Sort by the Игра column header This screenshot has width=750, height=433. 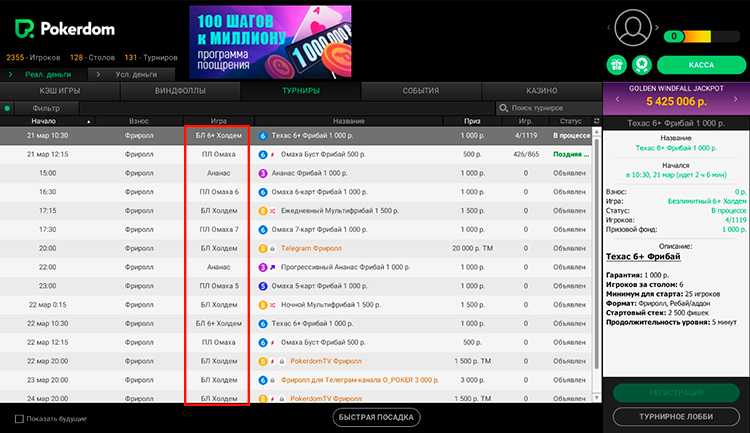point(219,122)
